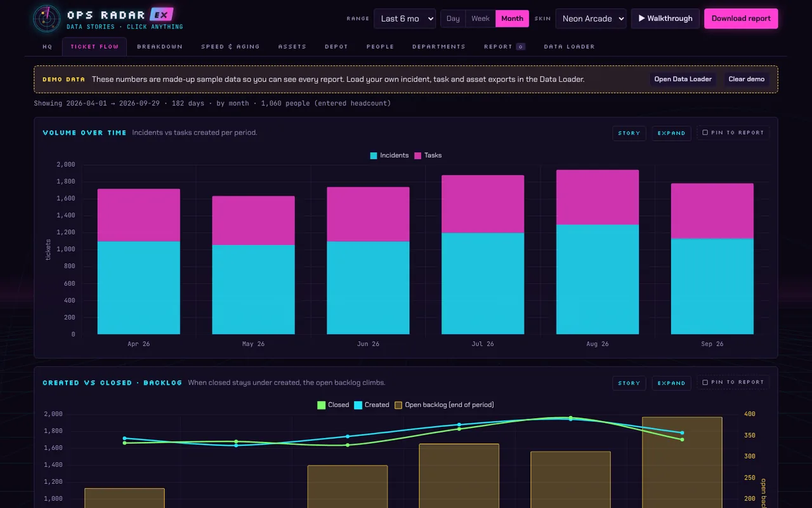Switch granularity to Day
This screenshot has width=812, height=508.
coord(453,18)
